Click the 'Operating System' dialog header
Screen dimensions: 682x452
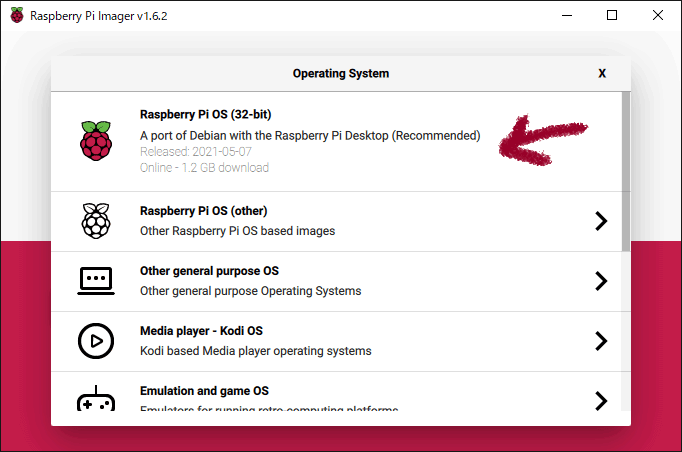[341, 74]
